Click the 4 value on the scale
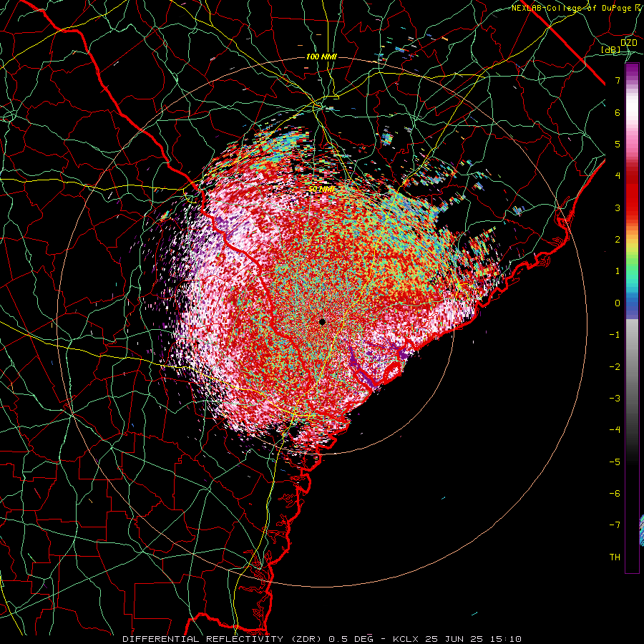Image resolution: width=644 pixels, height=644 pixels. pyautogui.click(x=618, y=176)
